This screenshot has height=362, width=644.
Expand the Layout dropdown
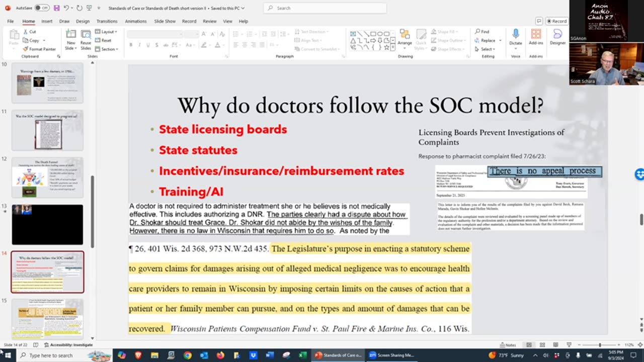[x=106, y=32]
